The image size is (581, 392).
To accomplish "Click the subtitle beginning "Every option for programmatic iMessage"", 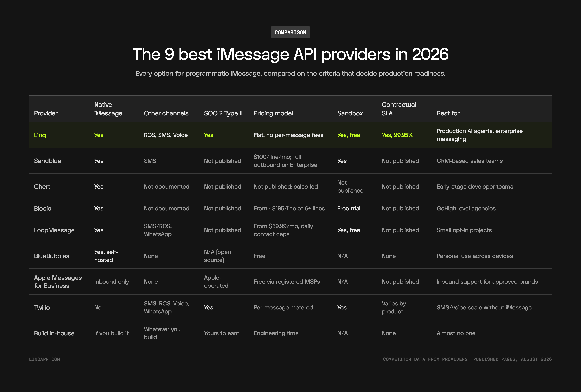I will 290,73.
